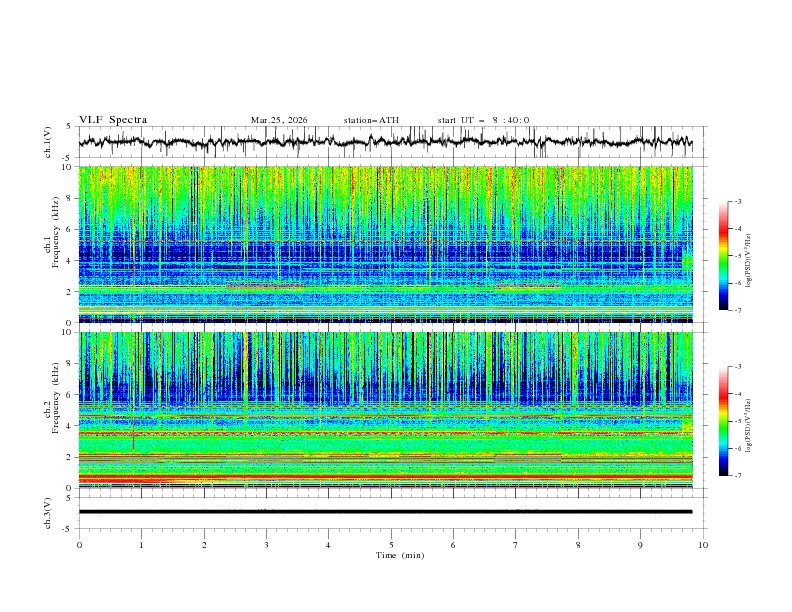Click the ch.1 waveform trace panel

click(x=391, y=142)
